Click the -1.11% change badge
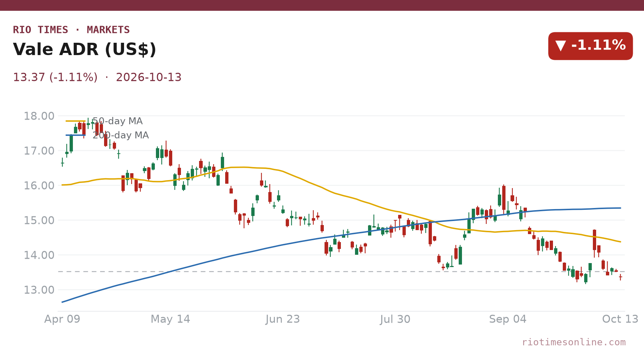The image size is (644, 362). click(x=590, y=46)
